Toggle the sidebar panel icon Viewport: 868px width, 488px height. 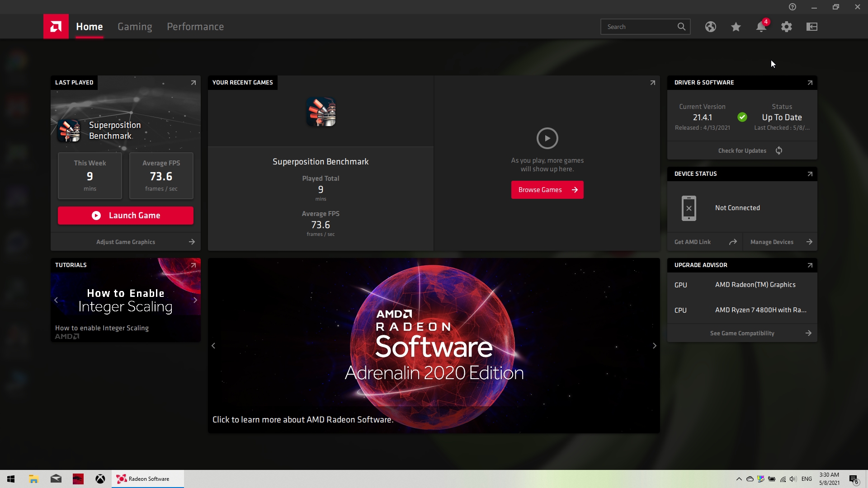(811, 27)
